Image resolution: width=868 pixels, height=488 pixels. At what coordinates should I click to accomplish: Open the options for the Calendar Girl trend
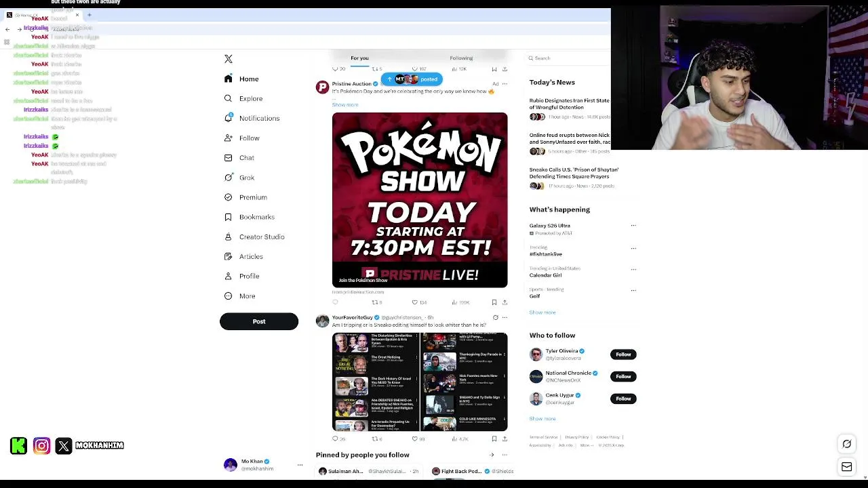point(633,269)
